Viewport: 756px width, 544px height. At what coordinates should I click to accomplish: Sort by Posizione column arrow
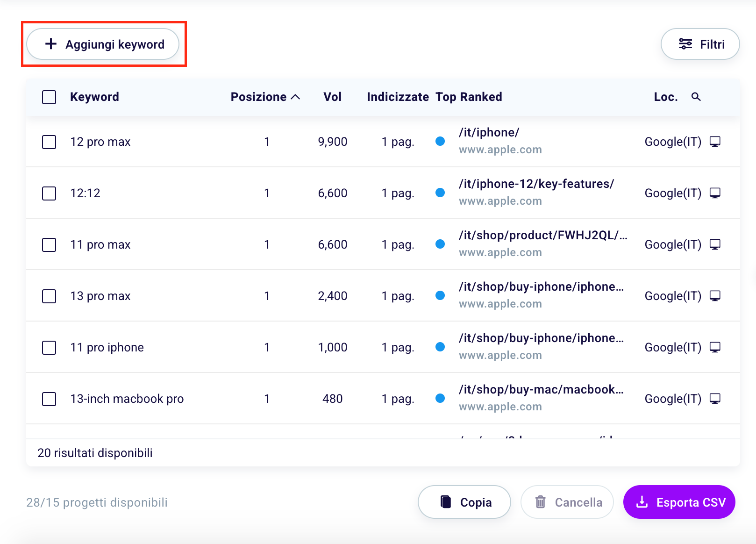click(x=295, y=97)
